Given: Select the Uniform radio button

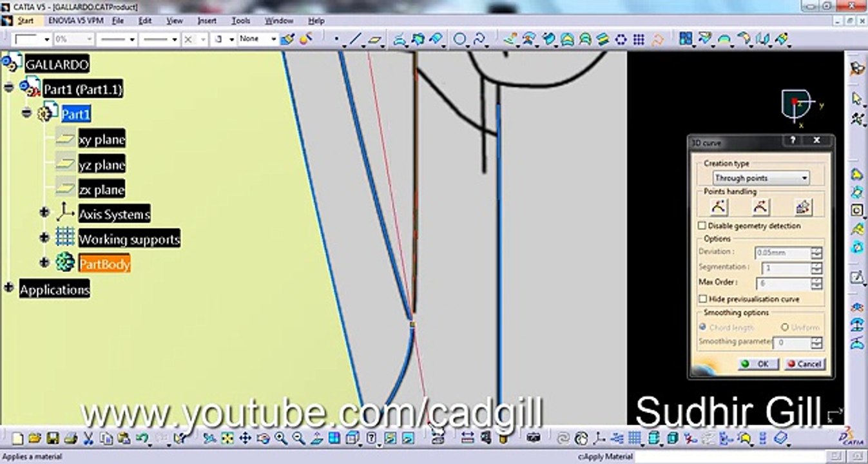Looking at the screenshot, I should (785, 327).
